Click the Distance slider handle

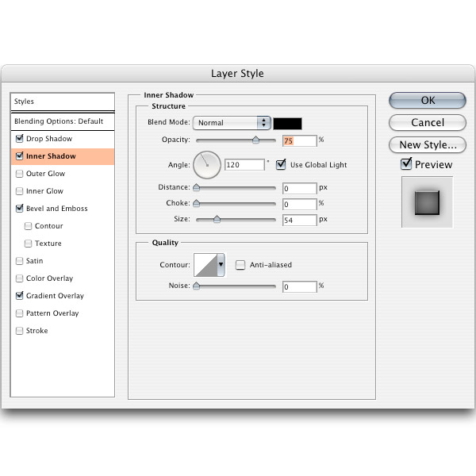[197, 187]
